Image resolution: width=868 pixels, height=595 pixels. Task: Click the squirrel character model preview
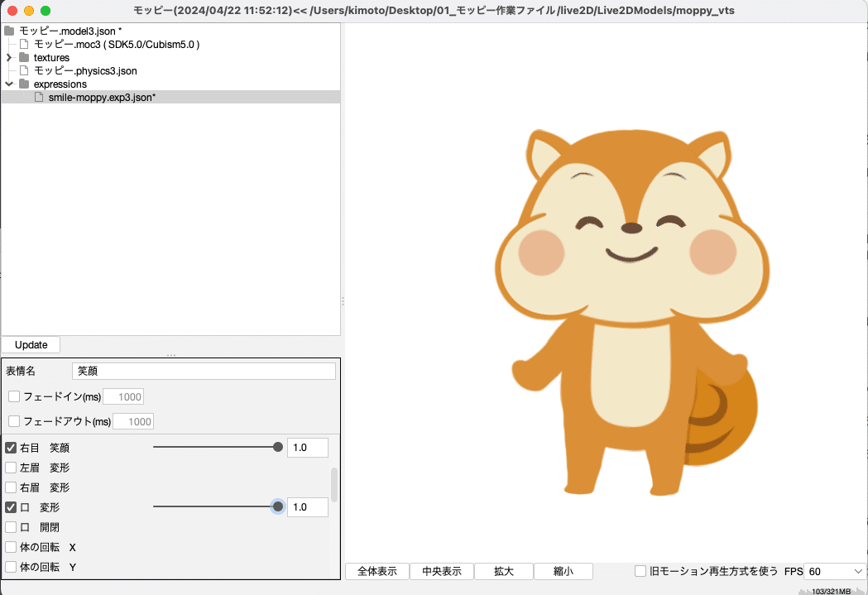tap(632, 312)
